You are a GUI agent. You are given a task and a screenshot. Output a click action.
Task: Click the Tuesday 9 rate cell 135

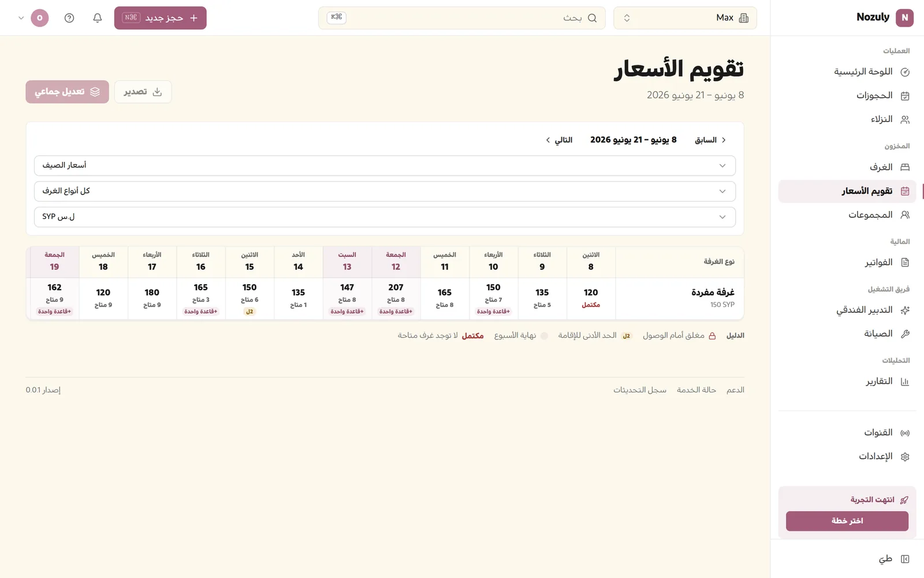[x=542, y=298]
